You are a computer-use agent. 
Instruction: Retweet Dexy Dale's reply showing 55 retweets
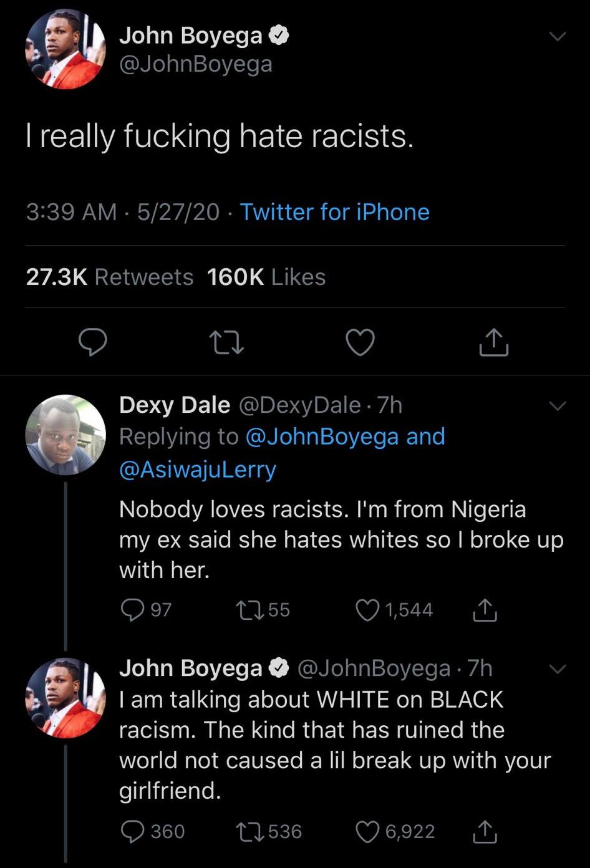248,609
